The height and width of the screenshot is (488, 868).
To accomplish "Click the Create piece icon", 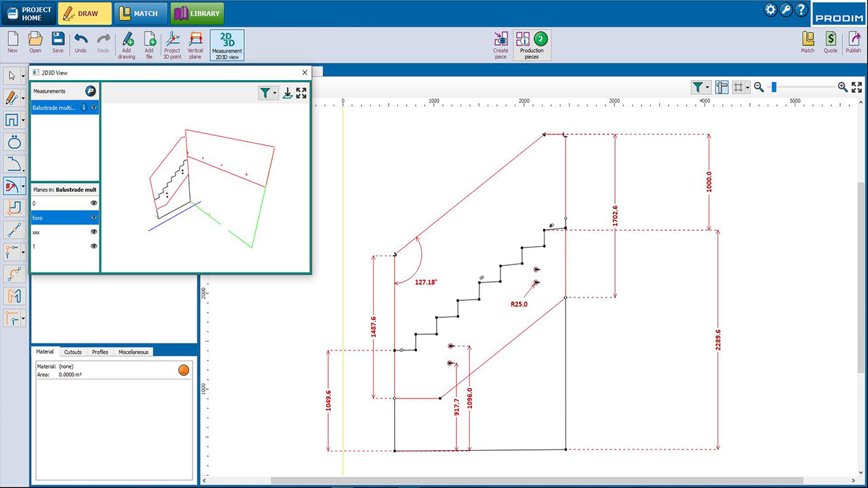I will tap(500, 43).
